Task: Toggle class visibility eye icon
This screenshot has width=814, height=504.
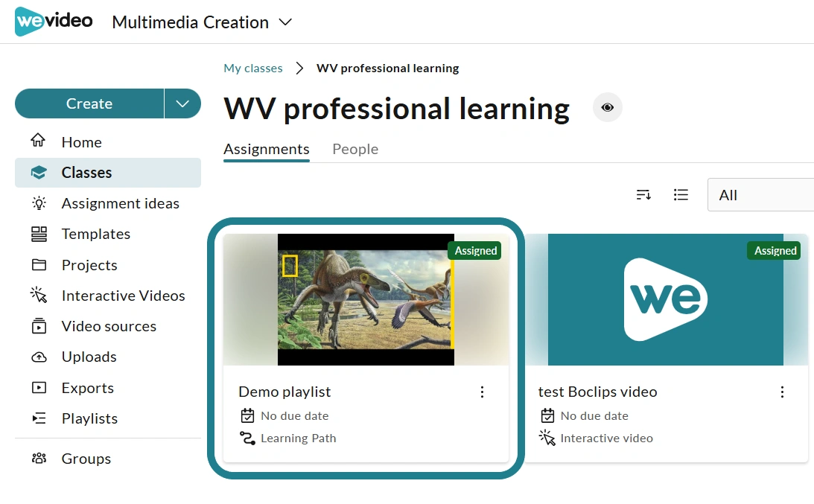Action: coord(608,107)
